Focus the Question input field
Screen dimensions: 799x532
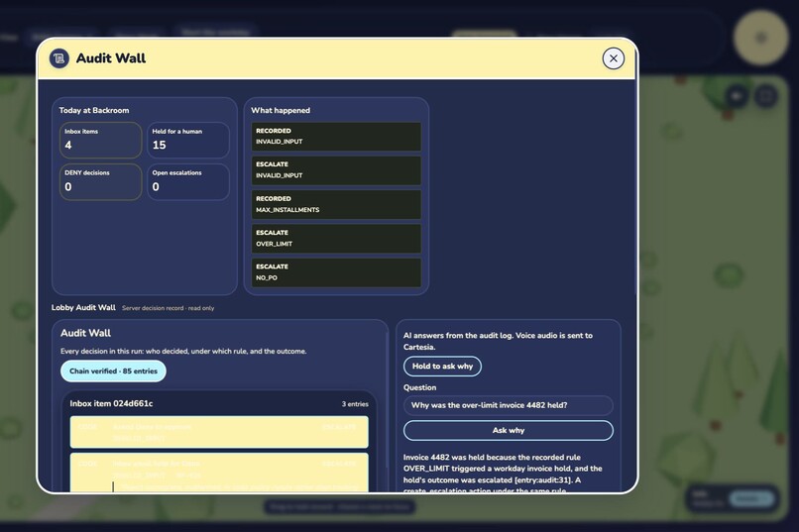pyautogui.click(x=508, y=405)
